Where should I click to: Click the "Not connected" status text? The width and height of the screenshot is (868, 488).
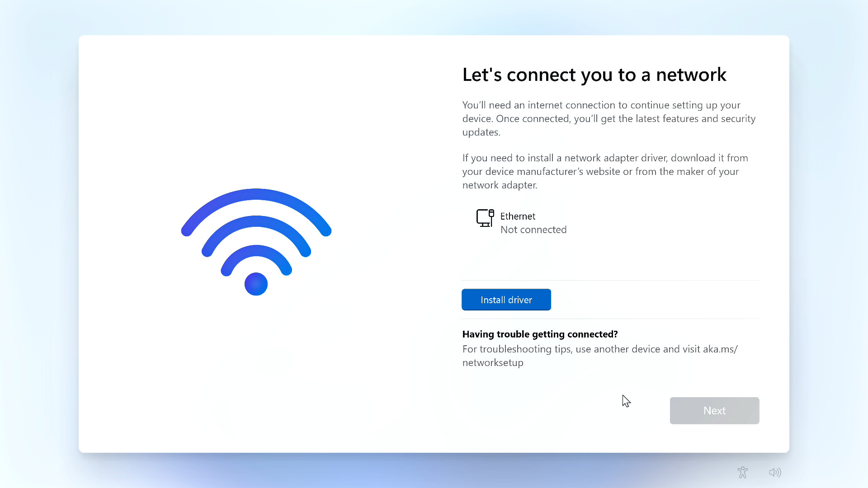tap(533, 230)
